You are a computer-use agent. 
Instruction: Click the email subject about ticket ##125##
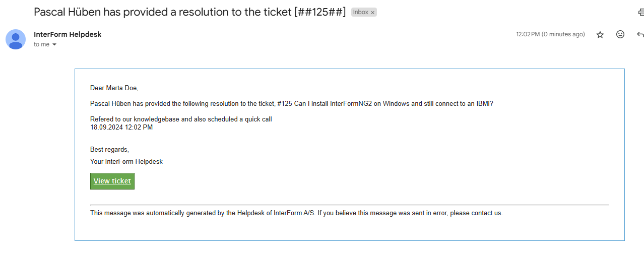[190, 12]
